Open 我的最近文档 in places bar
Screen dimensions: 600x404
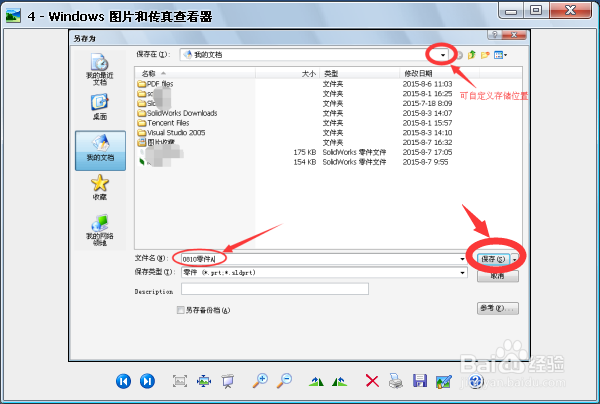coord(100,69)
